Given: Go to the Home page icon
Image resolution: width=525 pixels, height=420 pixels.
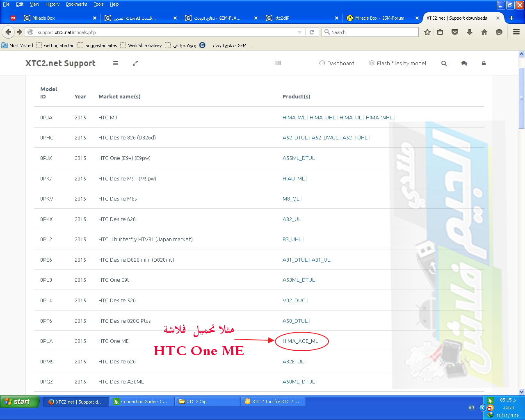Looking at the screenshot, I should tap(484, 32).
